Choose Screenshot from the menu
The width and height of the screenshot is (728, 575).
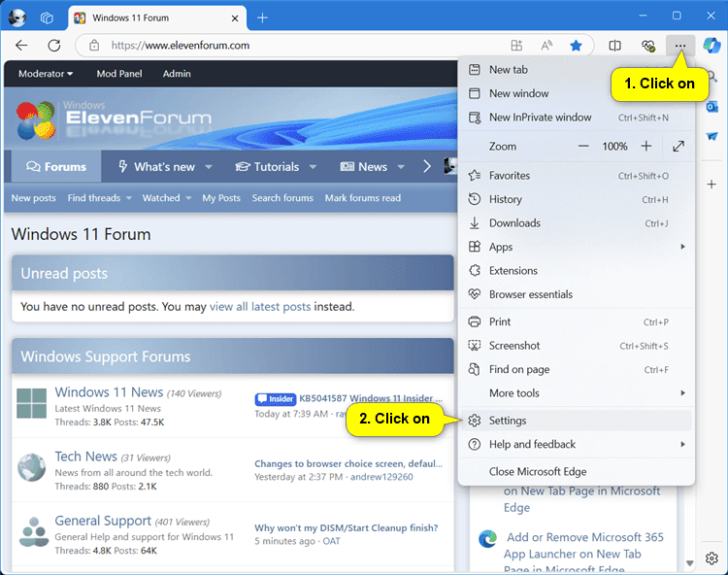[x=577, y=346]
